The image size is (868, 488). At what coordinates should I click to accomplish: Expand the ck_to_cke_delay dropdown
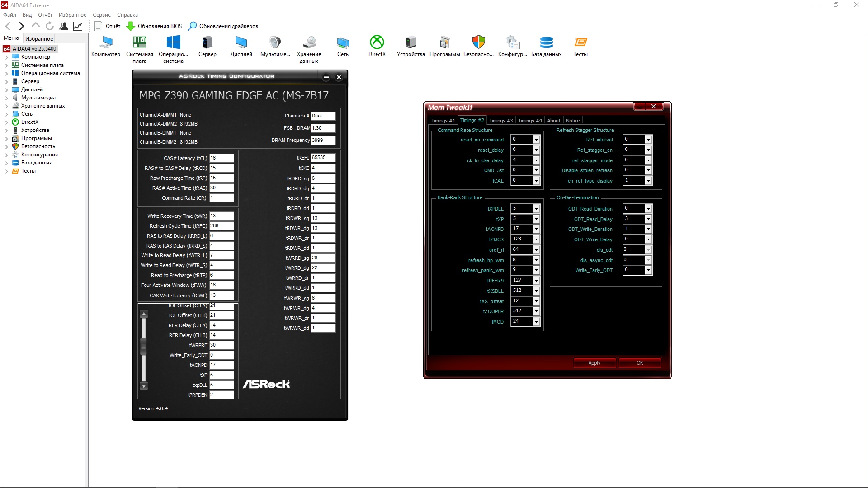tap(536, 160)
